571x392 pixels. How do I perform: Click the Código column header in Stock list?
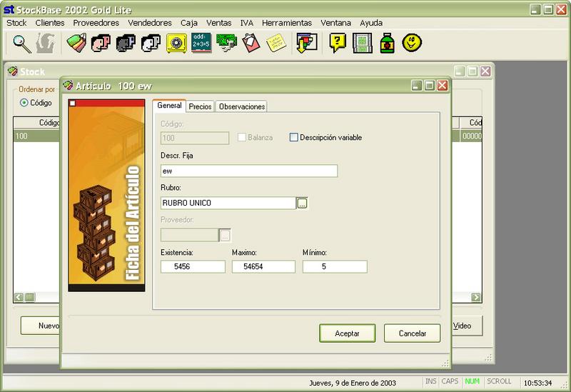[36, 123]
